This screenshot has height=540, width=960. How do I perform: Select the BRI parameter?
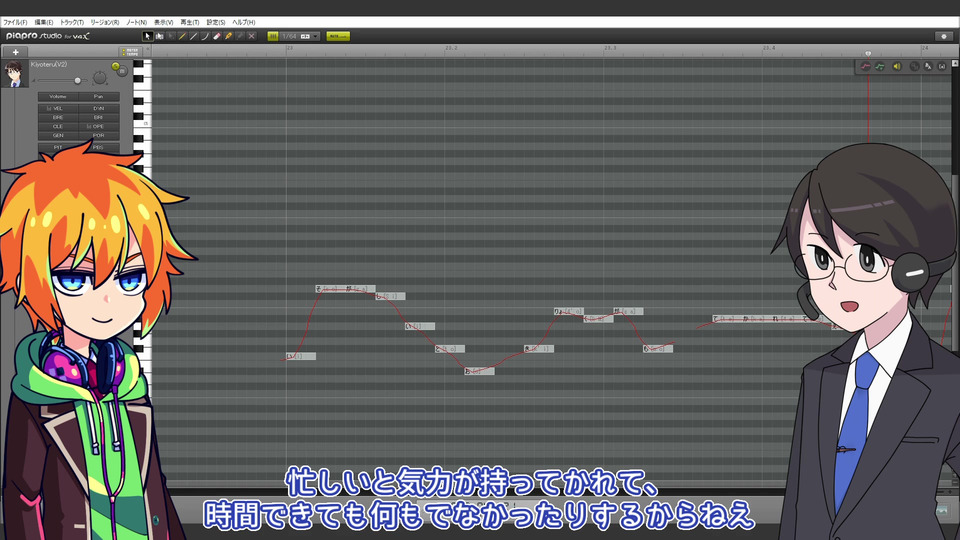pyautogui.click(x=99, y=117)
